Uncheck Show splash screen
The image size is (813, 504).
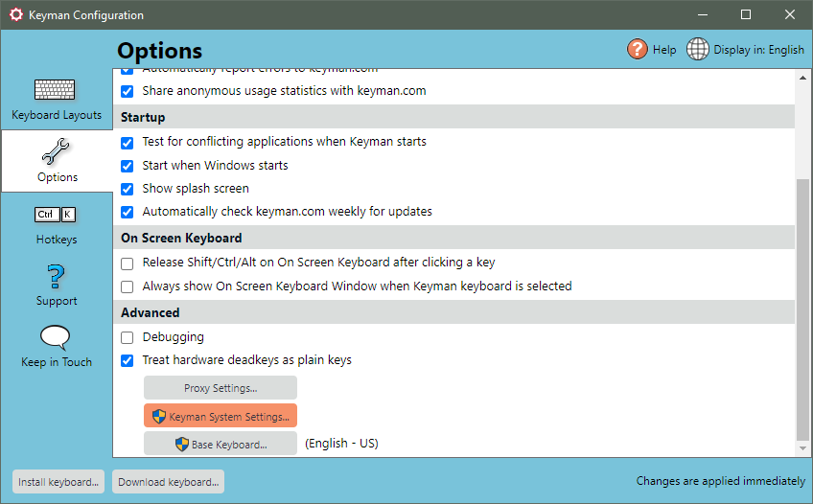point(127,189)
